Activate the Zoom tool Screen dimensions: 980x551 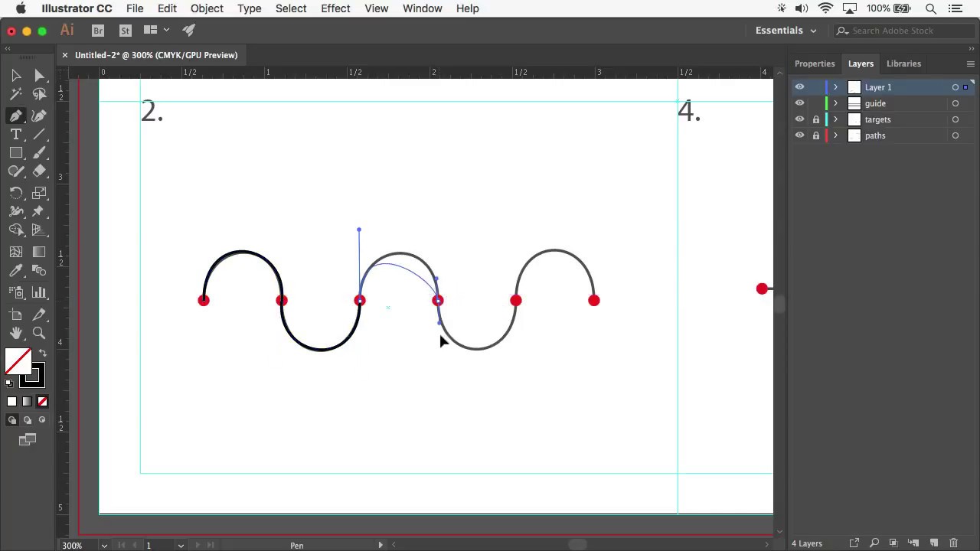[39, 333]
